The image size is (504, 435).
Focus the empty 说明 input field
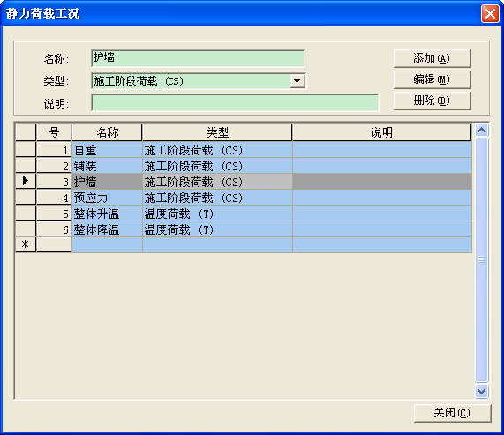(x=235, y=103)
